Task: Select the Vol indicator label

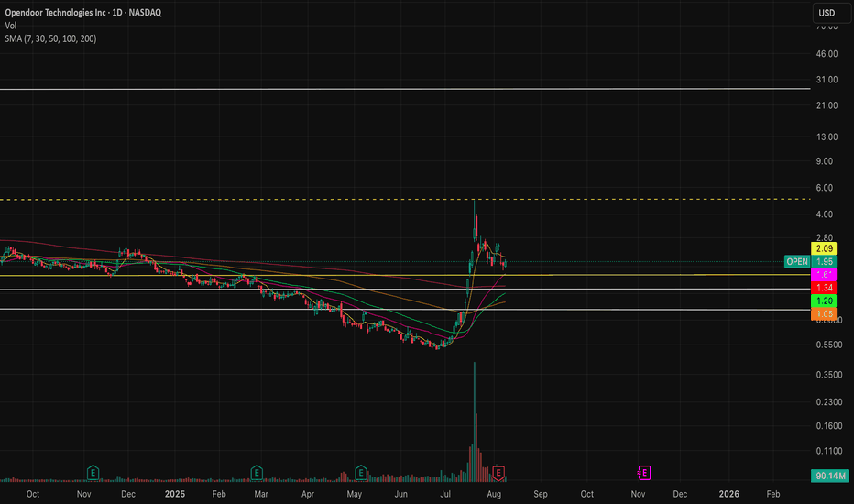Action: (x=11, y=26)
